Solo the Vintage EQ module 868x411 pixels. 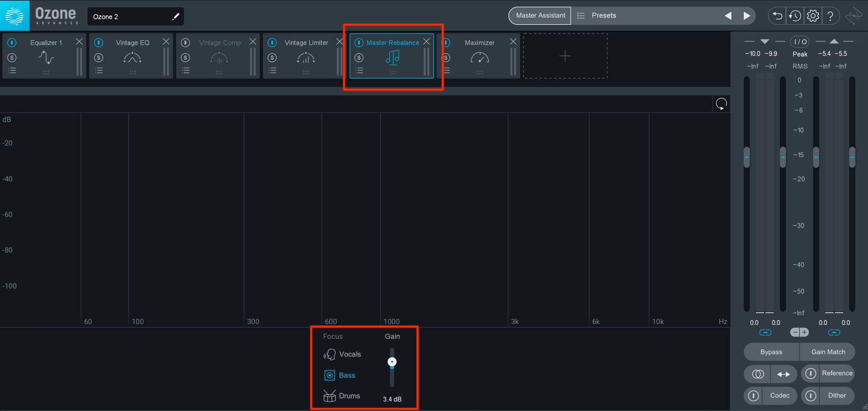(99, 57)
